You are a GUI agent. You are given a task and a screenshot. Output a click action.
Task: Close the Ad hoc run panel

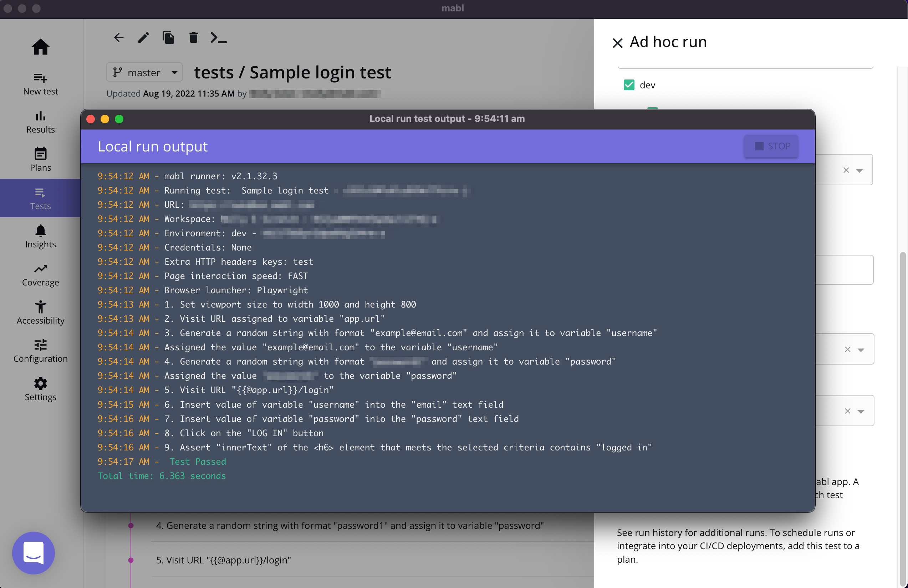617,43
